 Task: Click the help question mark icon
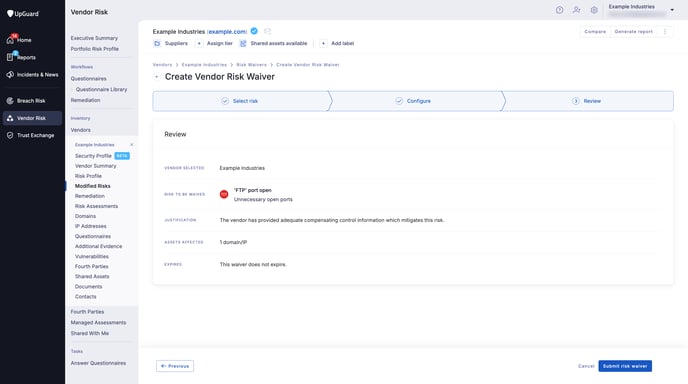pyautogui.click(x=559, y=10)
